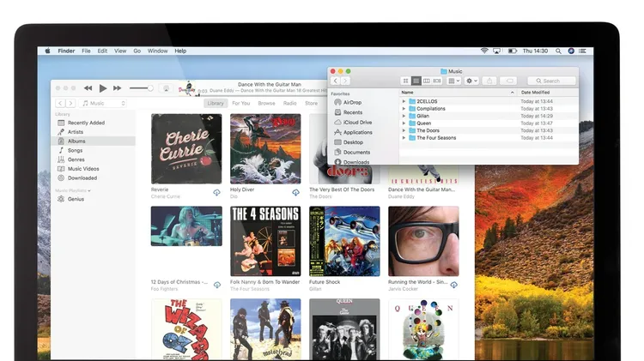This screenshot has height=361, width=644.
Task: Click the Spotlight search icon in menu bar
Action: 558,51
